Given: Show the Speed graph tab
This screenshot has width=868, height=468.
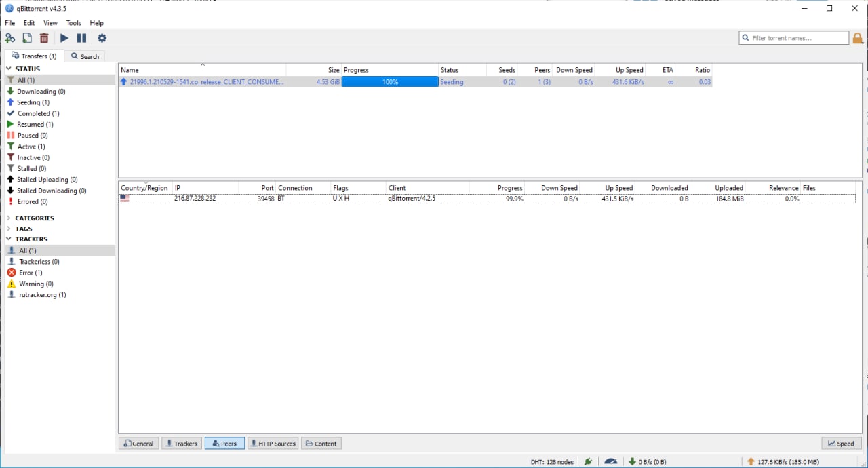Looking at the screenshot, I should [842, 444].
